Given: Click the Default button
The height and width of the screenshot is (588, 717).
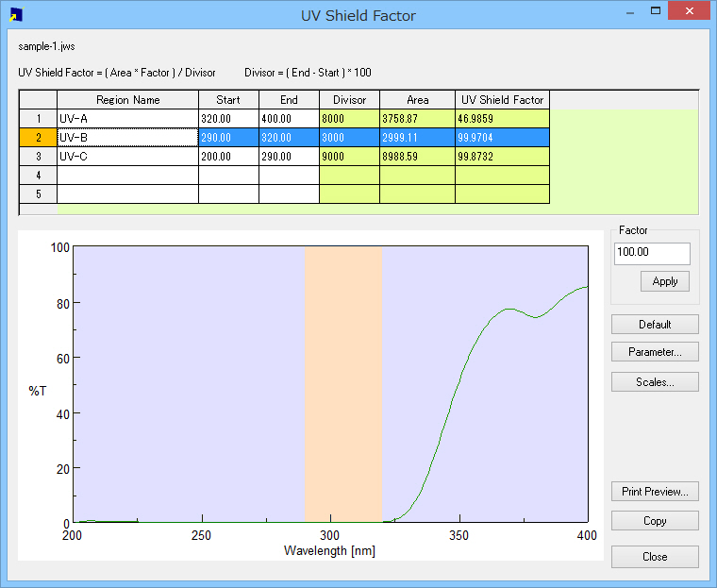Looking at the screenshot, I should (655, 325).
